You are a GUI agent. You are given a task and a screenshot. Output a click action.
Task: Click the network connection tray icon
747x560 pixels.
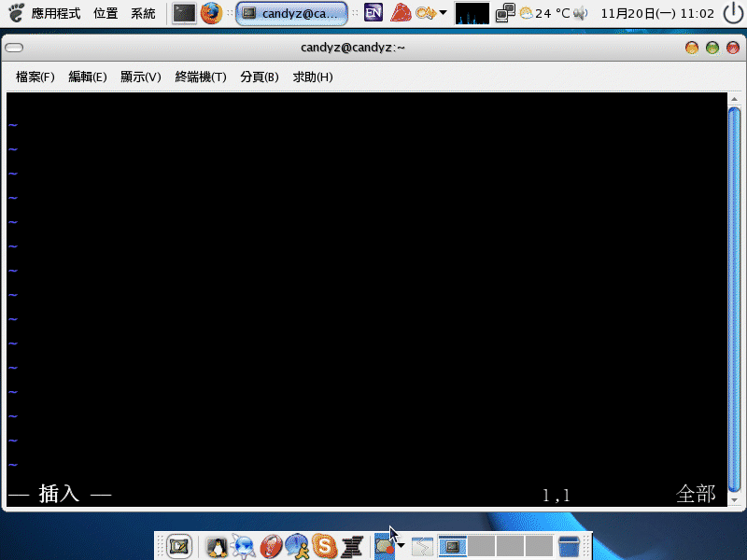504,13
